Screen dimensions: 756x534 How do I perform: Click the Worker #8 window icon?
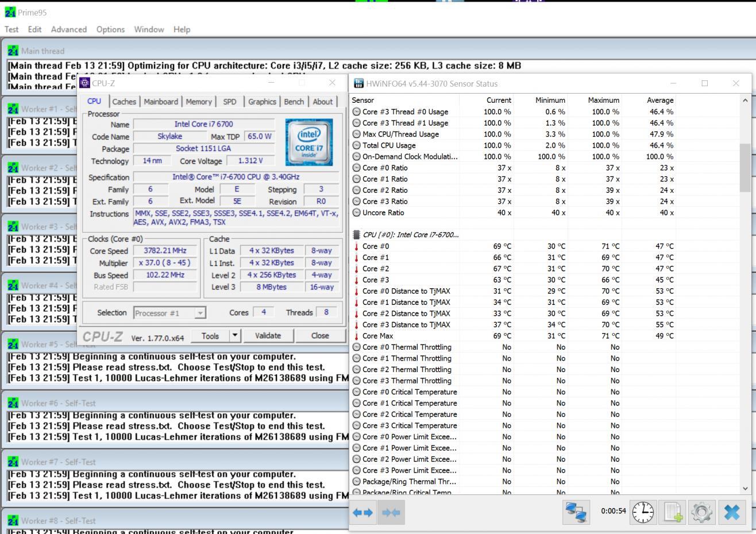(13, 521)
